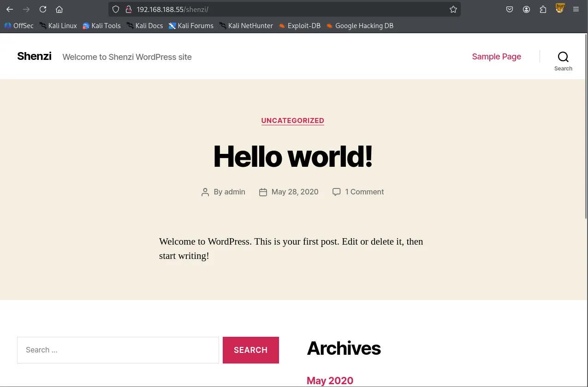Open the UNCATEGORIZED category link
588x387 pixels.
click(292, 121)
